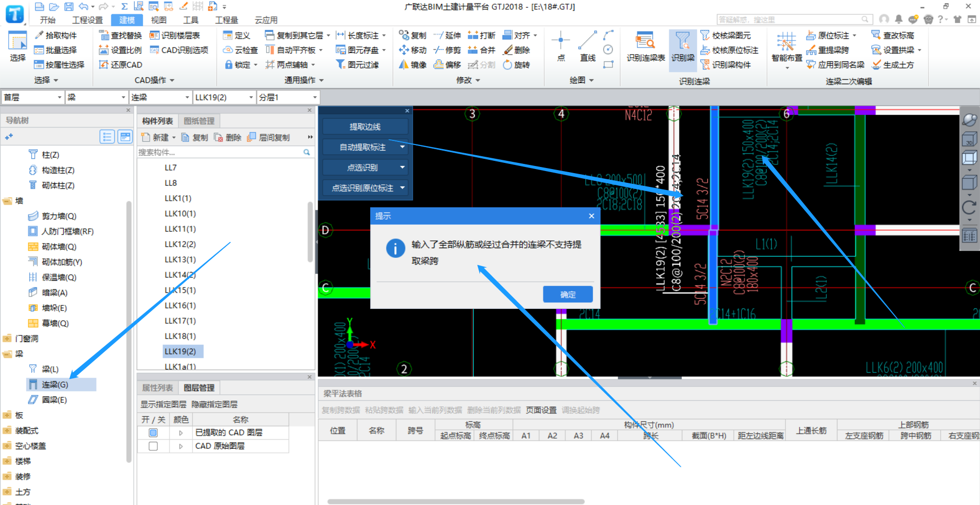Select the 镜像 mirror tool
The height and width of the screenshot is (505, 980).
coord(413,65)
